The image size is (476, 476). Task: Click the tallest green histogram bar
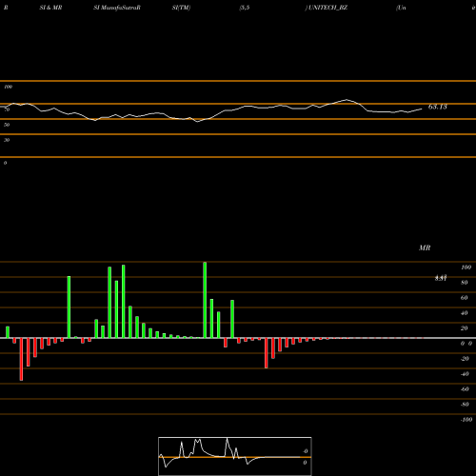pos(205,300)
